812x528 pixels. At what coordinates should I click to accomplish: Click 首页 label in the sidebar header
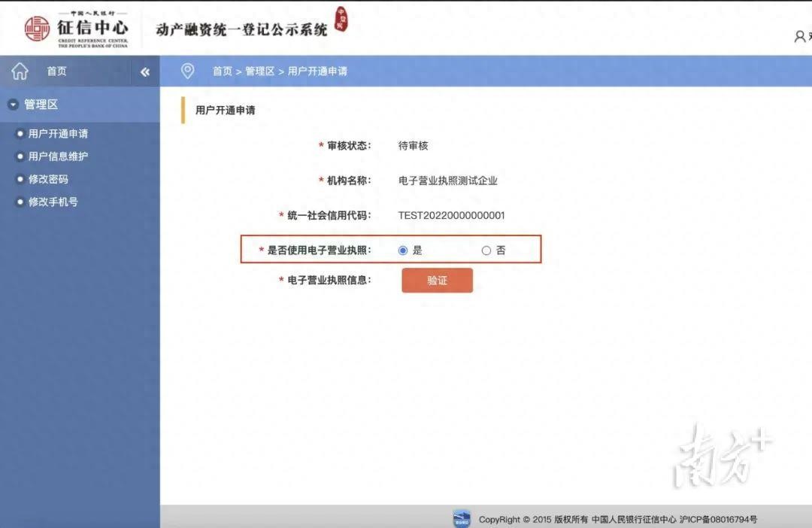point(56,71)
